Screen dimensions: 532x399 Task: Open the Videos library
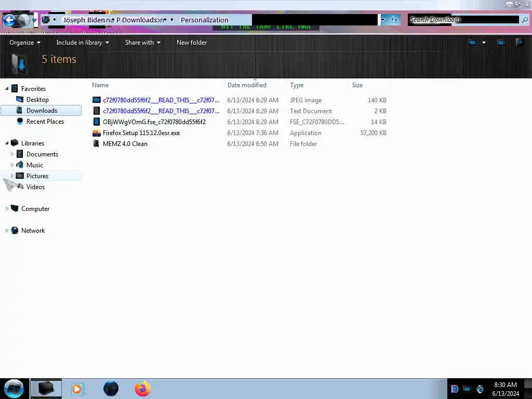(x=35, y=187)
